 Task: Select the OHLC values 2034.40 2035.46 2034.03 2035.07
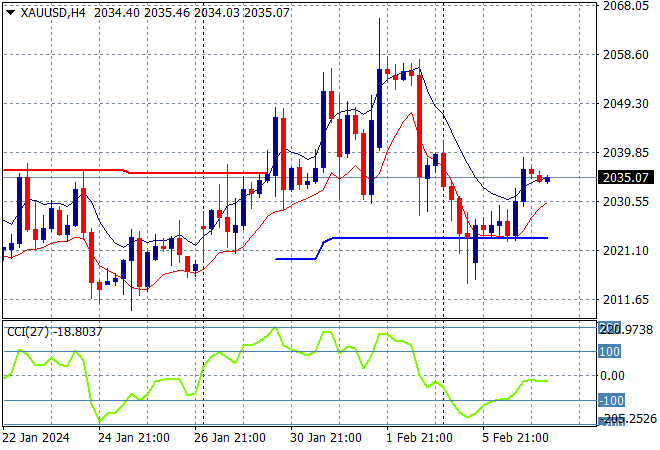click(x=192, y=13)
